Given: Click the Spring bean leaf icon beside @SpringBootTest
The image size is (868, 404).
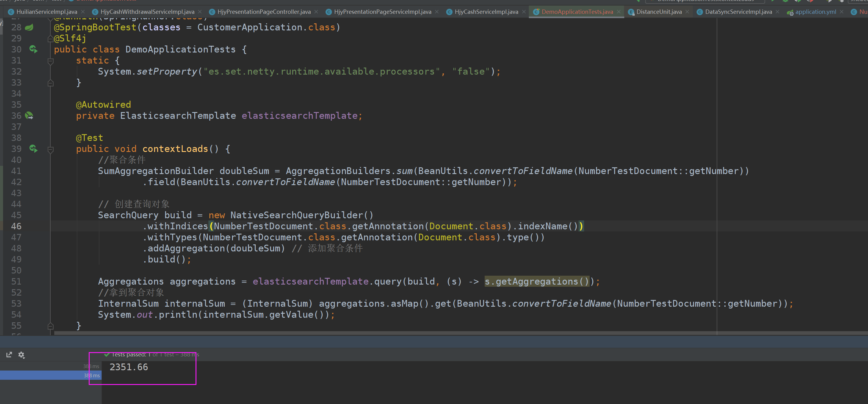Looking at the screenshot, I should pos(29,27).
